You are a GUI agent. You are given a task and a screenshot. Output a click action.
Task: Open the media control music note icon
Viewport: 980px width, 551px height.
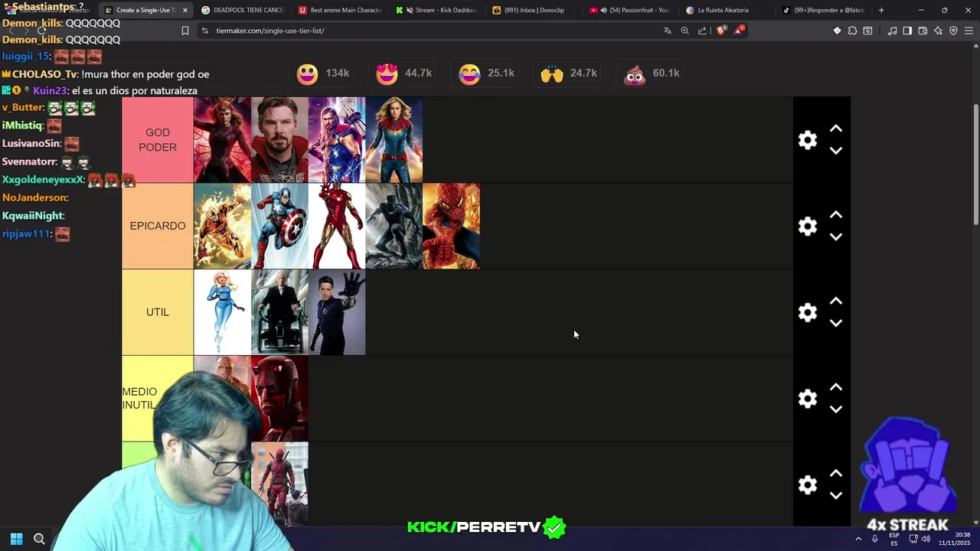pos(892,31)
